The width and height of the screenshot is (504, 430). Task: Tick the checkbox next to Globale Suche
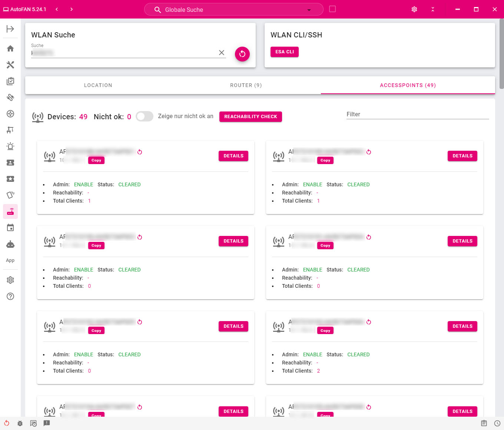[x=332, y=9]
